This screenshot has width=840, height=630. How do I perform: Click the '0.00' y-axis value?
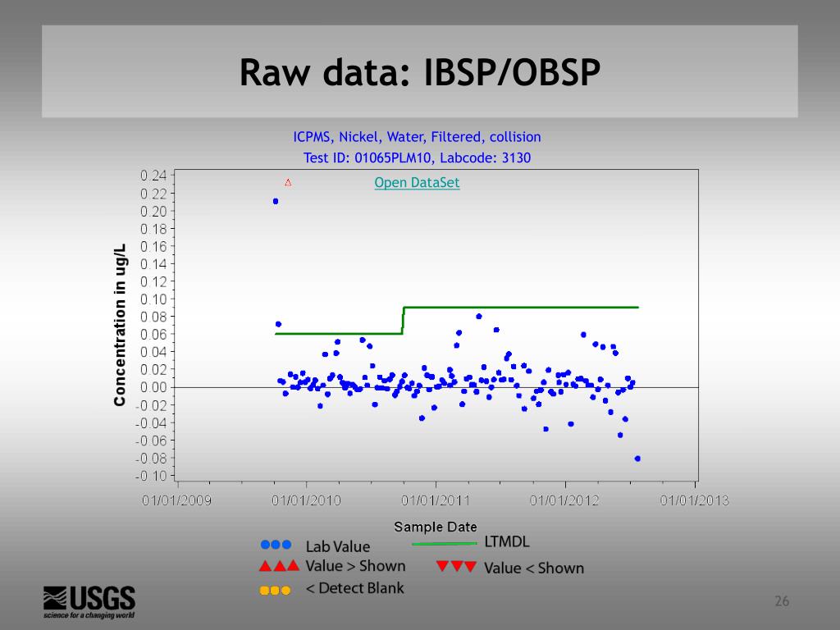(153, 387)
